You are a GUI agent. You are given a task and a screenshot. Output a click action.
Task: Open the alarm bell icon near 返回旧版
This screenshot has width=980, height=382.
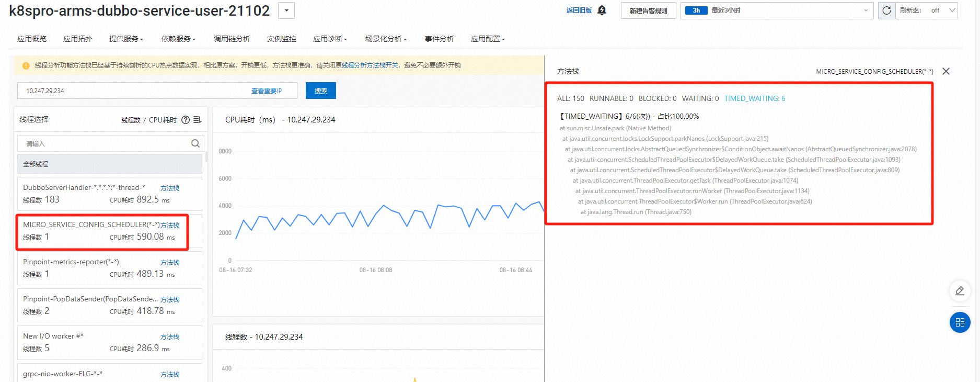(x=602, y=10)
